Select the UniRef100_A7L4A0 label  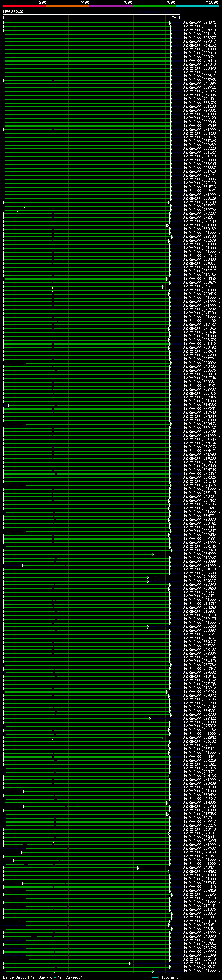[199, 321]
